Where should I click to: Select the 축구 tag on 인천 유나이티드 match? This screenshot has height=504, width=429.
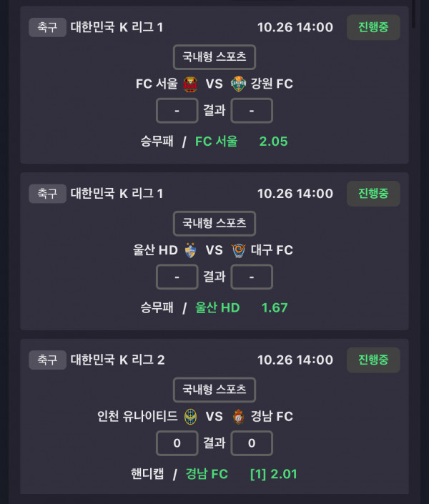pos(47,360)
